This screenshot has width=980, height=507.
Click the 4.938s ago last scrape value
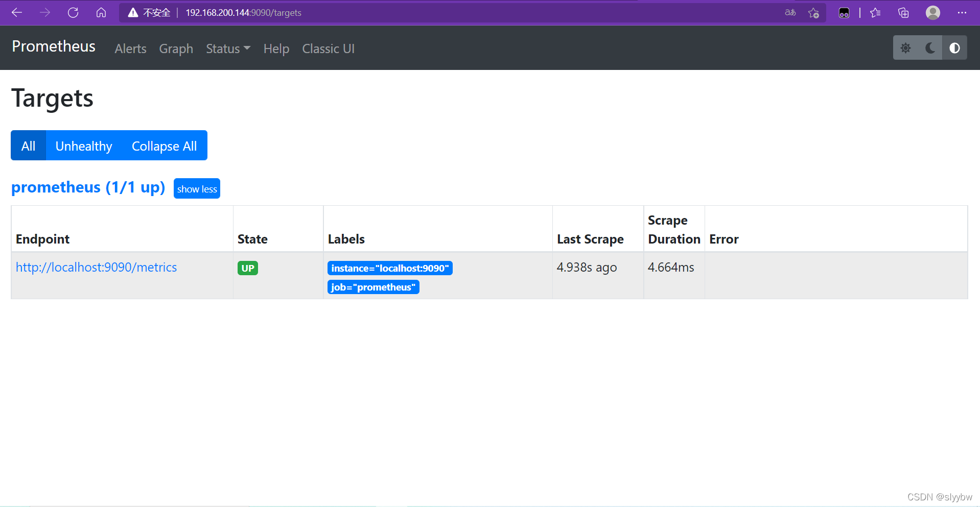point(587,268)
